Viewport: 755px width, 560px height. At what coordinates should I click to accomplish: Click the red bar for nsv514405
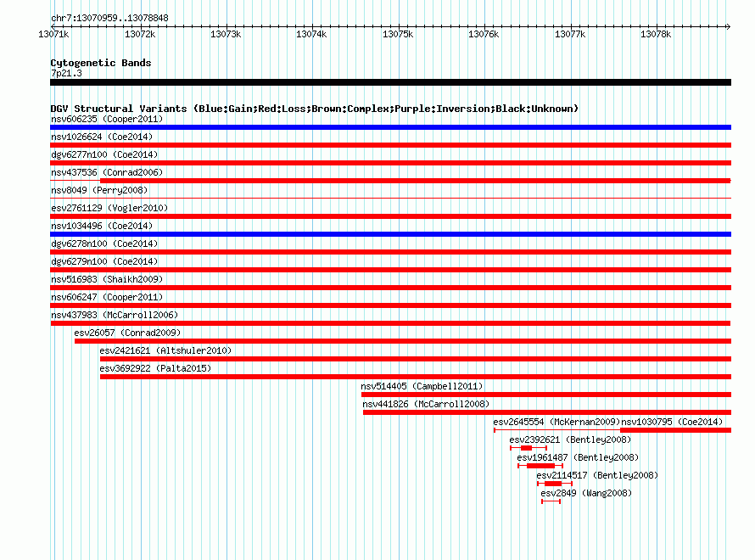[x=546, y=395]
